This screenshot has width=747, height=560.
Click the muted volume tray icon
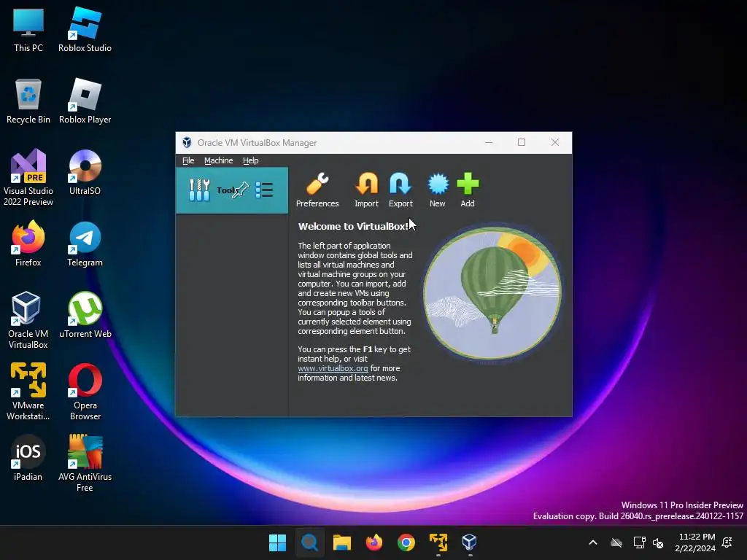658,542
